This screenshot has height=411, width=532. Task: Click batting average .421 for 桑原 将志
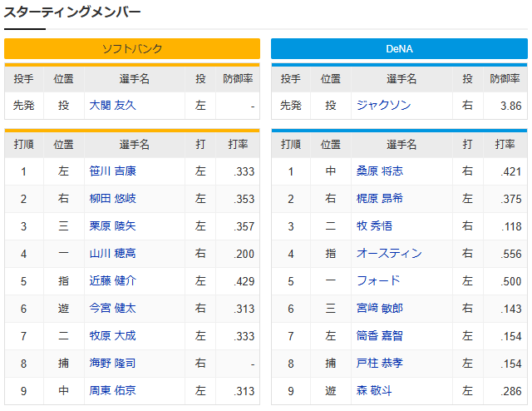point(511,171)
